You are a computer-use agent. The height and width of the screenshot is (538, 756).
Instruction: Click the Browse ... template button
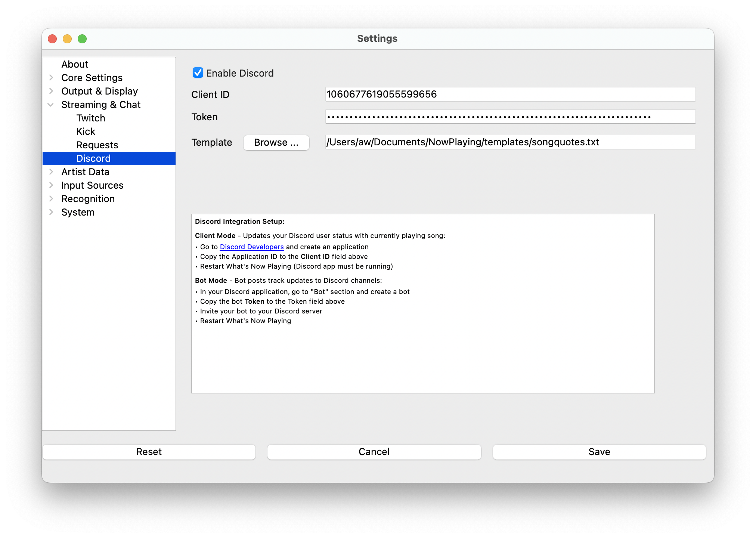coord(276,142)
